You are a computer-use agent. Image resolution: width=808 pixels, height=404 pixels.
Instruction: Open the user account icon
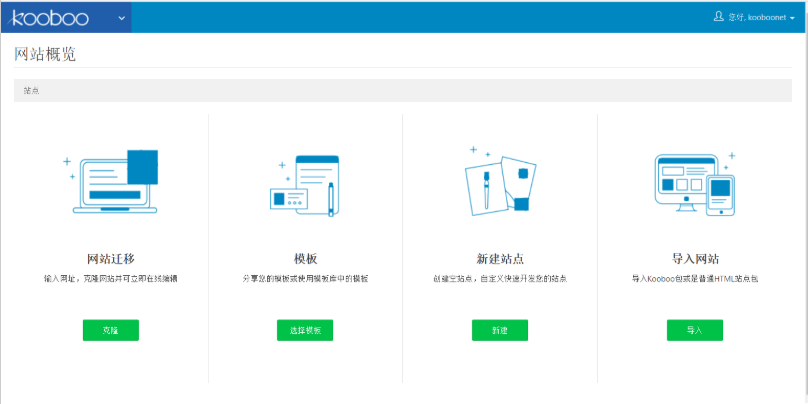(718, 17)
